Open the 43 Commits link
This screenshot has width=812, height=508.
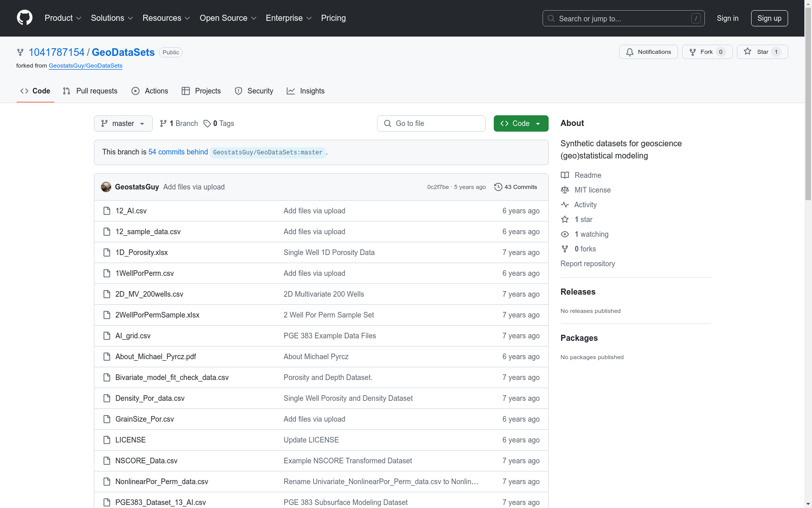[516, 187]
